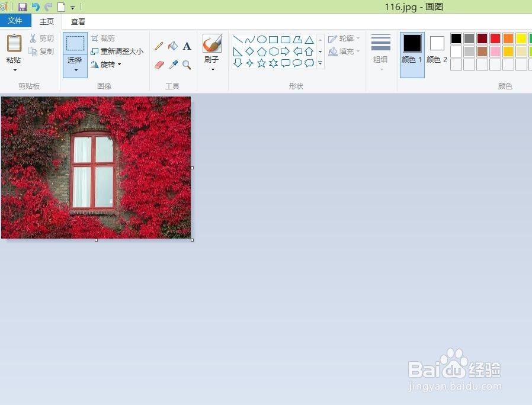Image resolution: width=532 pixels, height=405 pixels.
Task: Select 颜色 1 foreground color box
Action: [x=412, y=54]
